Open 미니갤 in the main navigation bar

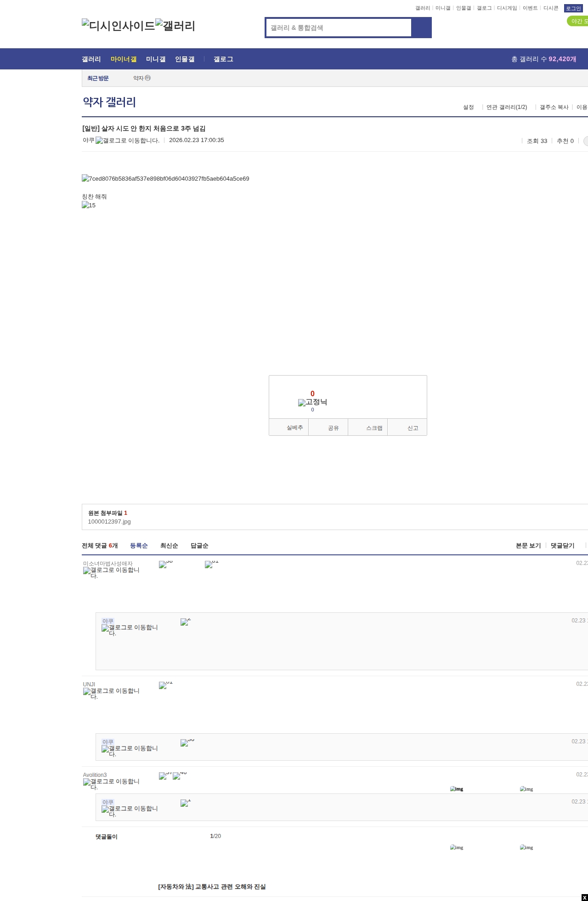156,59
